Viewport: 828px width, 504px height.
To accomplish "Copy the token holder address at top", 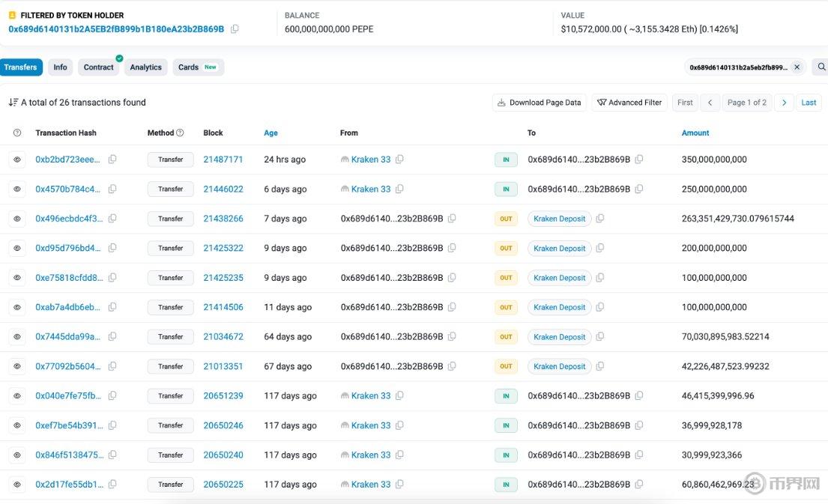I will pos(235,29).
